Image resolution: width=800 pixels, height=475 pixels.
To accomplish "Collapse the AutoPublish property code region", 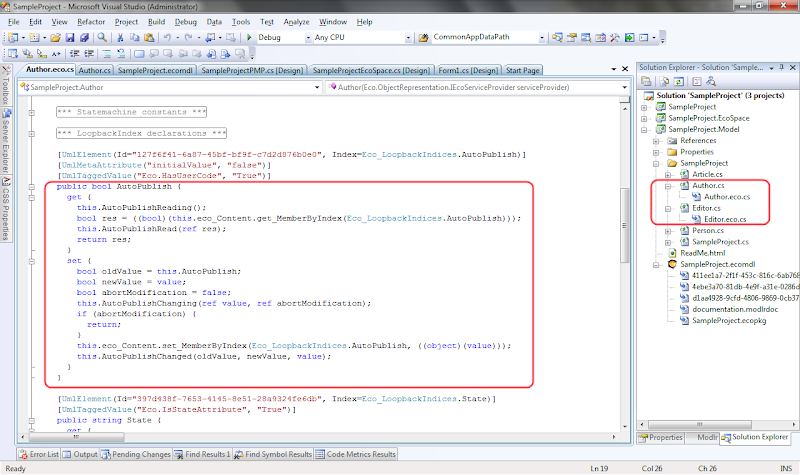I will [33, 187].
